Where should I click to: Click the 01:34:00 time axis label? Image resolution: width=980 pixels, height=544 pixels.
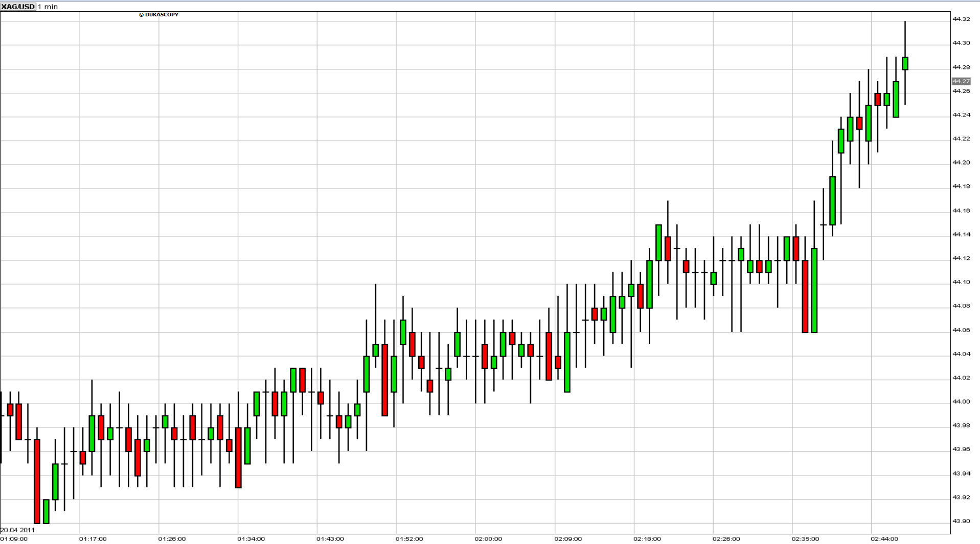251,539
